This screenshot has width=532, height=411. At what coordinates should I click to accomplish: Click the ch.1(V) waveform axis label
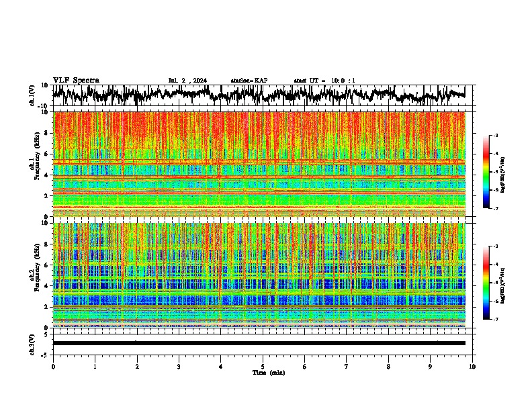click(x=32, y=95)
